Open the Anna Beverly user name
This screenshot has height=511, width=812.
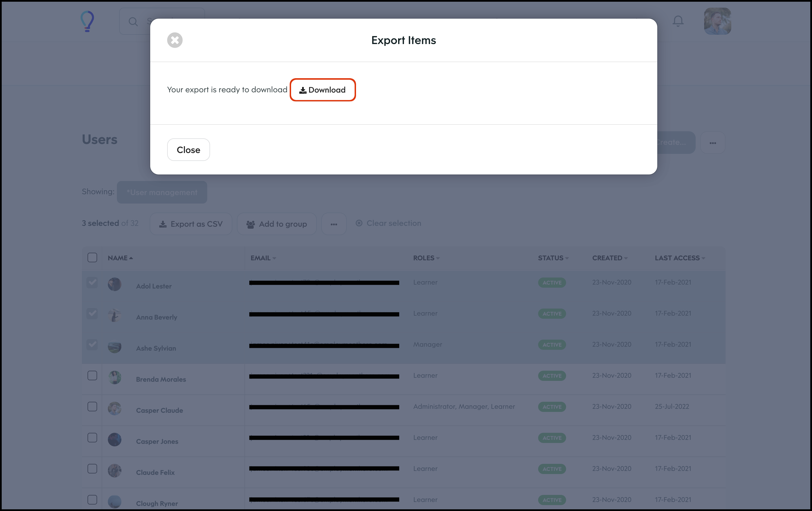[x=156, y=317]
